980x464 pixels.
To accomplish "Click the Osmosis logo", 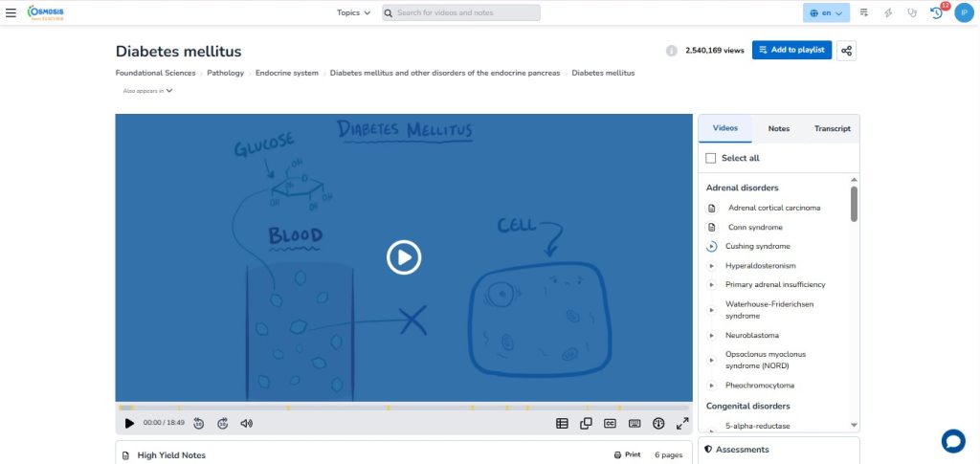I will click(45, 12).
